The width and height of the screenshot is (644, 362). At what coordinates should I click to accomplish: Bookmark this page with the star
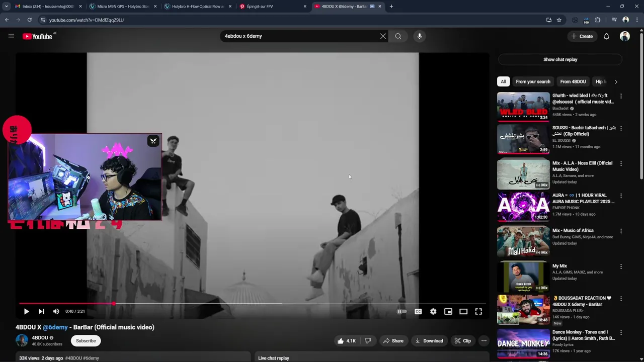tap(559, 20)
